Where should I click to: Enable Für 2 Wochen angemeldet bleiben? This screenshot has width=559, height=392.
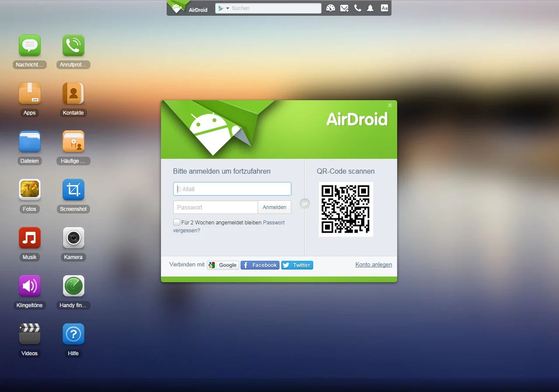click(177, 222)
